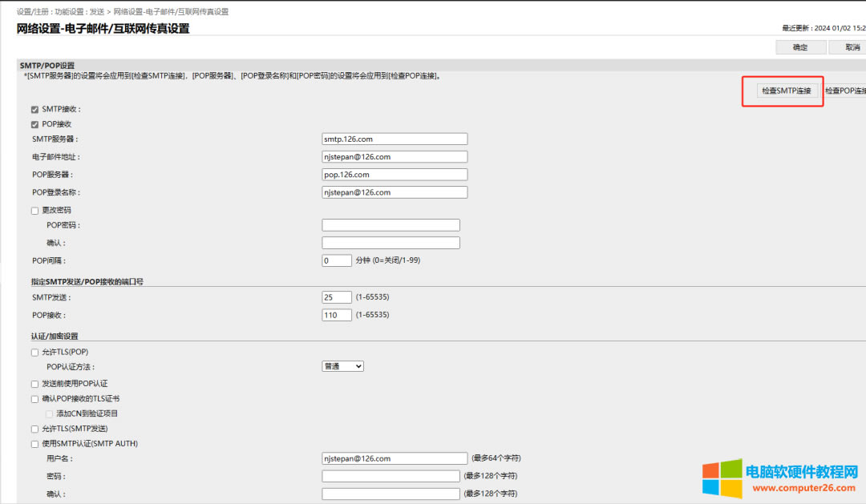Enable 使用SMTP认证(SMTP AUTH) checkbox
Viewport: 866px width, 504px height.
34,444
